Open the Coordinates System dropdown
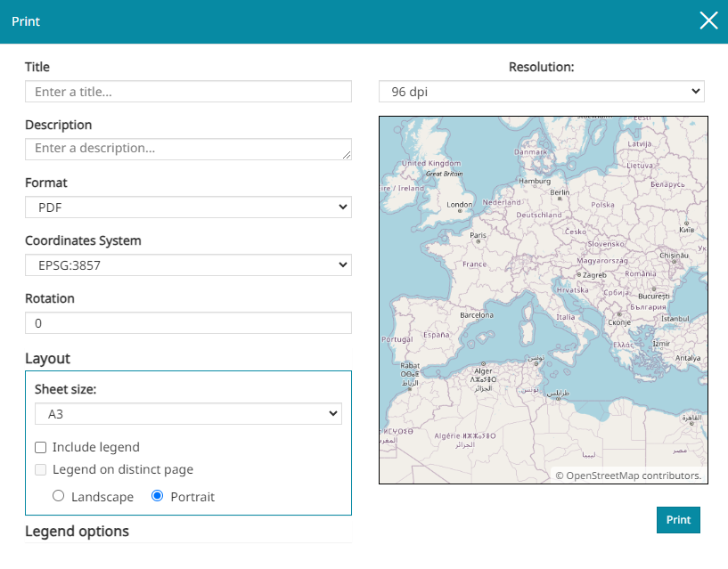 coord(188,264)
